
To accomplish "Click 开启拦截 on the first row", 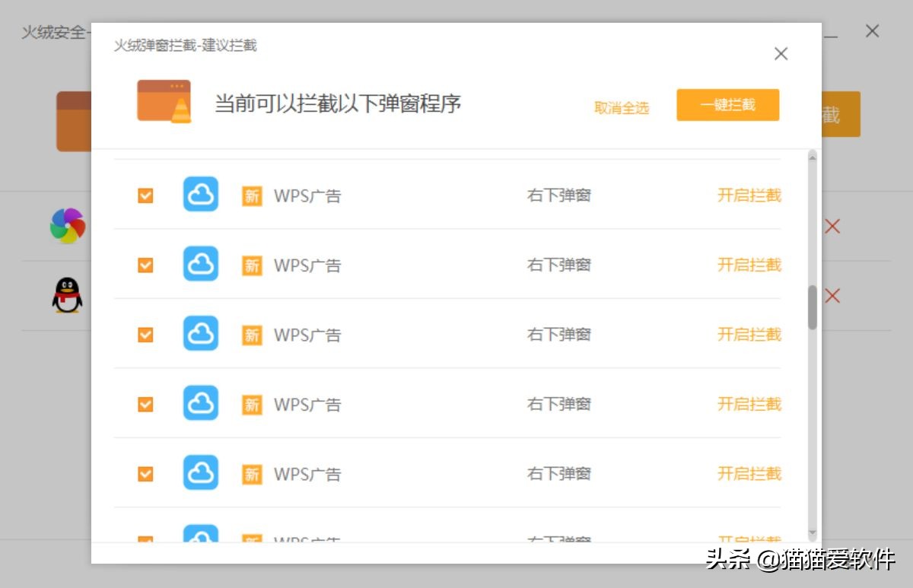I will click(749, 195).
